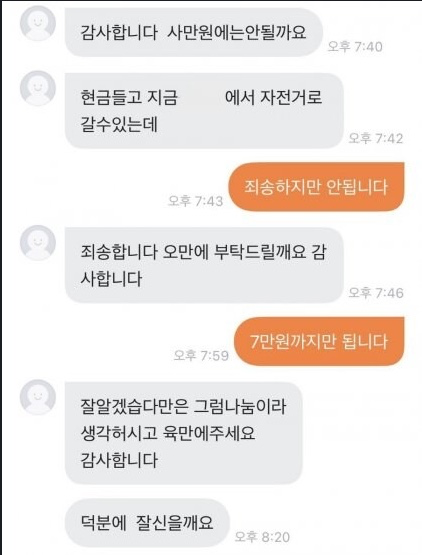422x555 pixels.
Task: Click timestamp 오후 7:40
Action: 355,46
